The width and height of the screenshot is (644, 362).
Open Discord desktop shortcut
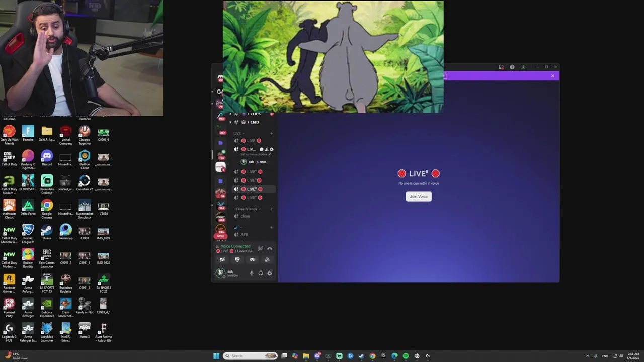click(47, 158)
